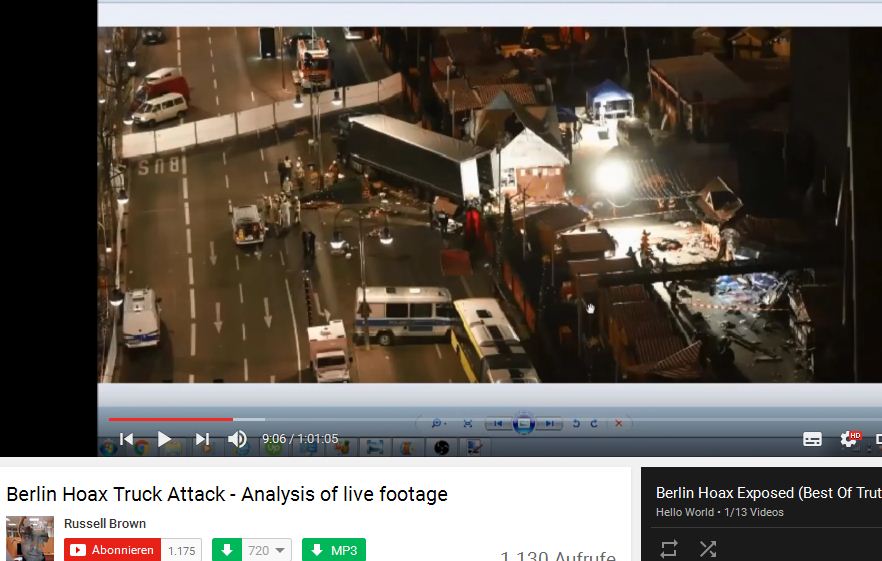The height and width of the screenshot is (561, 882).
Task: Click the zoom magnifier in the photo viewer
Action: 437,424
